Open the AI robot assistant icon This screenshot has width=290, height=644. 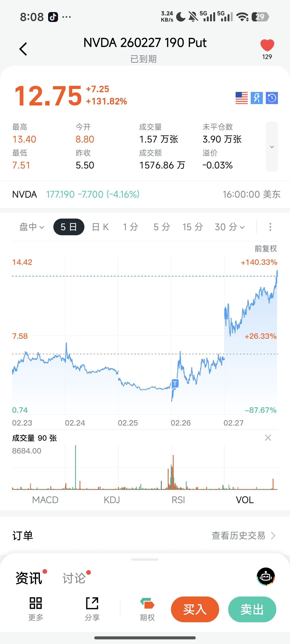pyautogui.click(x=266, y=577)
